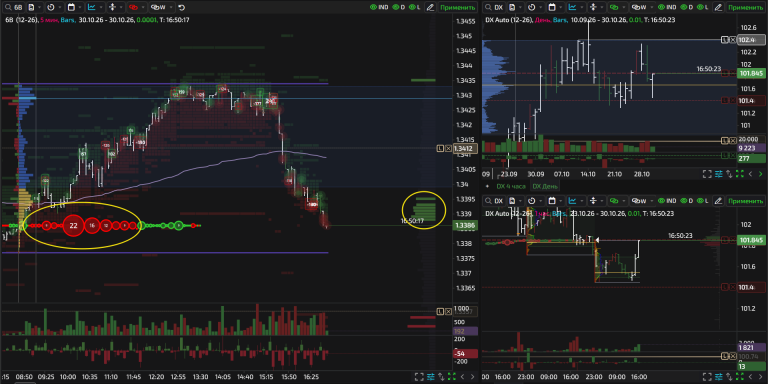Open scale arrows icon in 6B chart
The height and width of the screenshot is (384, 768).
click(113, 7)
